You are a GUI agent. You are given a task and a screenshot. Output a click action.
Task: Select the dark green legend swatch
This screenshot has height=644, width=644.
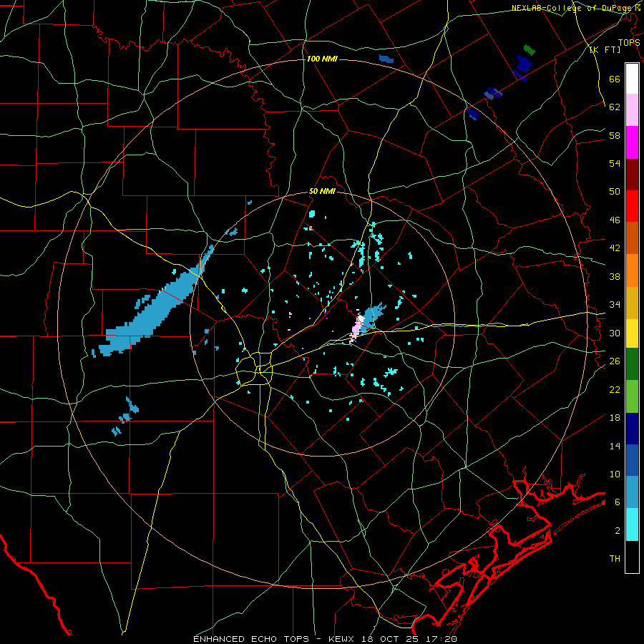point(632,364)
